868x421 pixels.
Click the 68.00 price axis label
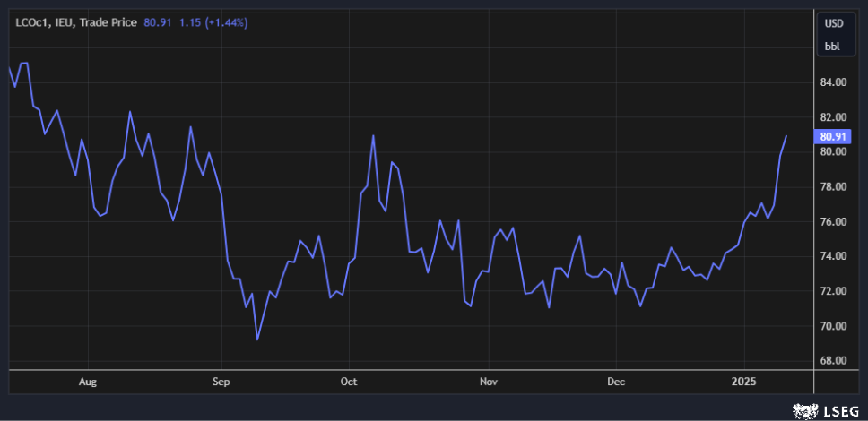(834, 361)
